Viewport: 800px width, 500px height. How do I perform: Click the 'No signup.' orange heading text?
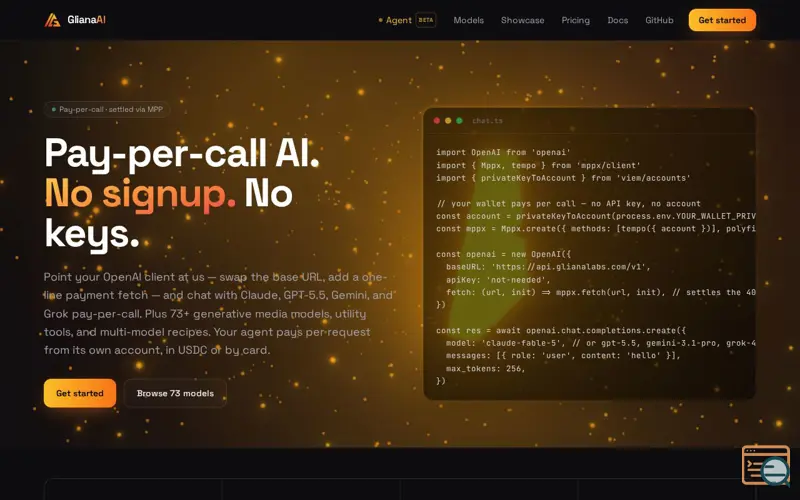[x=140, y=195]
